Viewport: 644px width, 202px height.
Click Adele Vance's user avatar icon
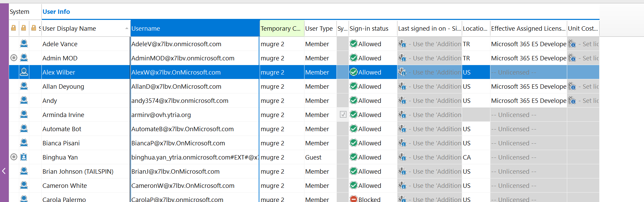[24, 44]
